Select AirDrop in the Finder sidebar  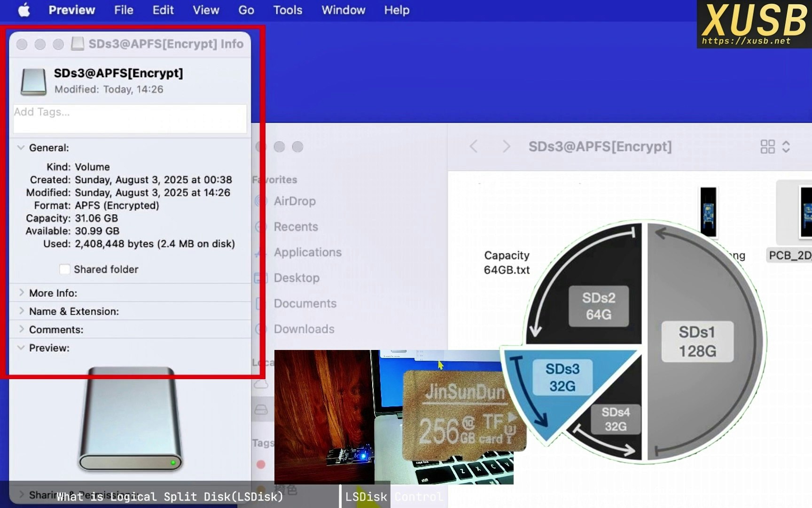click(295, 201)
